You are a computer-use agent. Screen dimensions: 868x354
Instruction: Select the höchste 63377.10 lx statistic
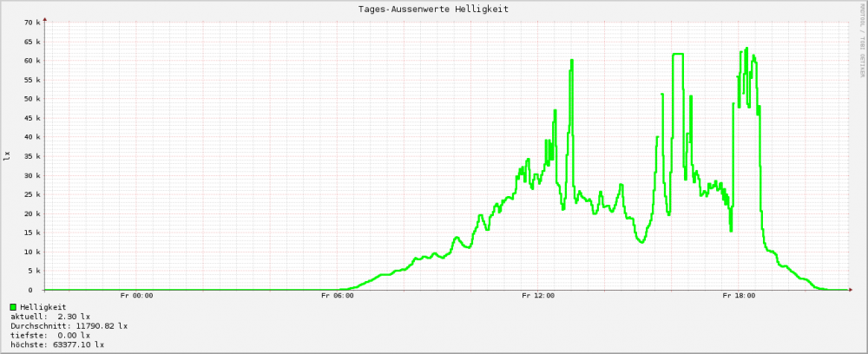(x=57, y=344)
